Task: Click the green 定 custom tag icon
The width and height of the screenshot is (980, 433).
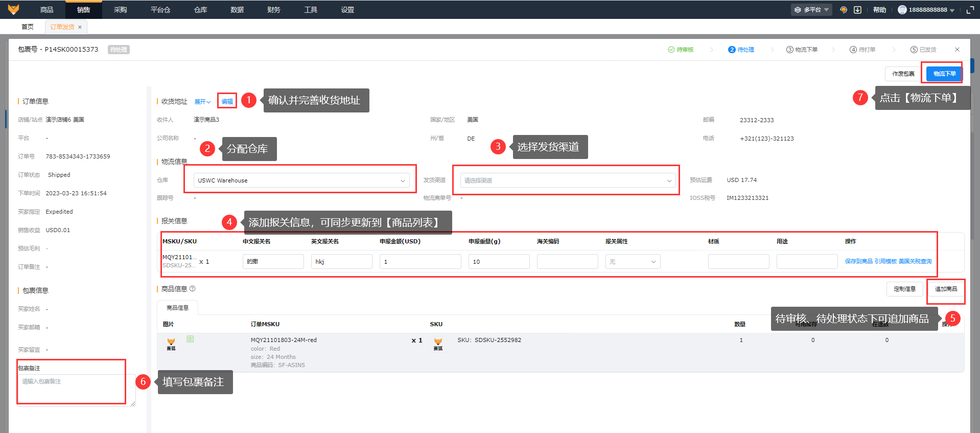Action: [190, 339]
